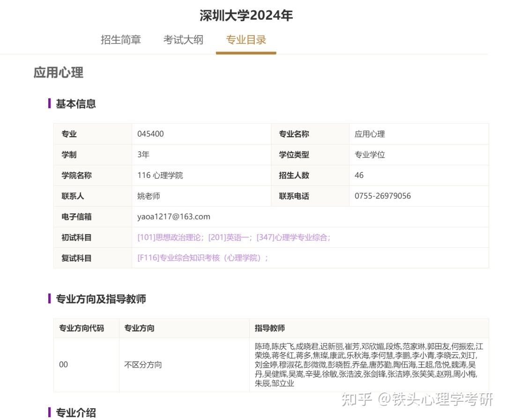Select the active 专业目录 tab
506x420 pixels.
pyautogui.click(x=246, y=40)
